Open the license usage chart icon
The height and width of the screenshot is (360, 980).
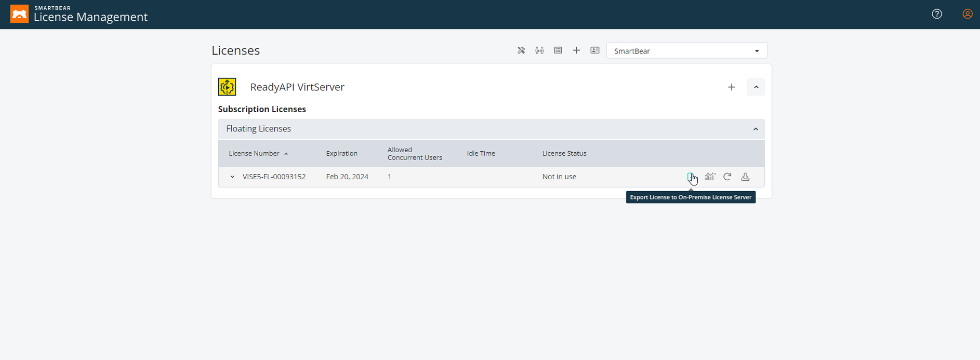pyautogui.click(x=710, y=177)
